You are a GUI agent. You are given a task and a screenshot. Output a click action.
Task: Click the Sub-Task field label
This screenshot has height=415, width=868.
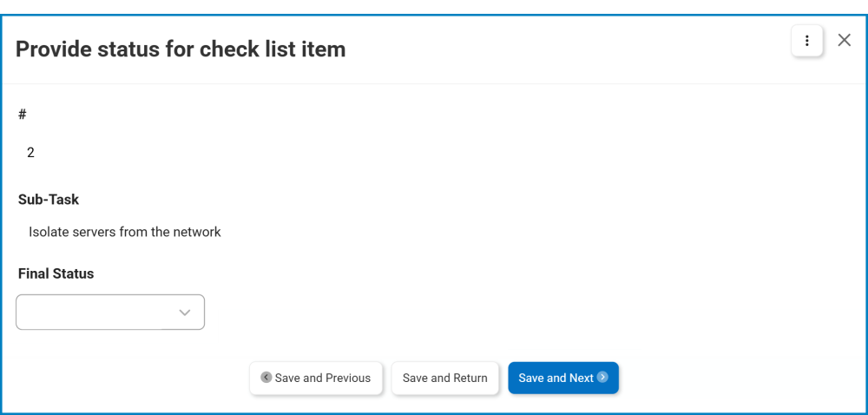tap(49, 200)
